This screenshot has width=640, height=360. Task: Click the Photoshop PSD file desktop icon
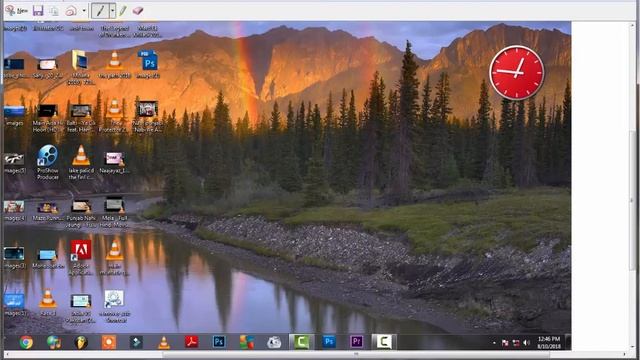(x=148, y=64)
